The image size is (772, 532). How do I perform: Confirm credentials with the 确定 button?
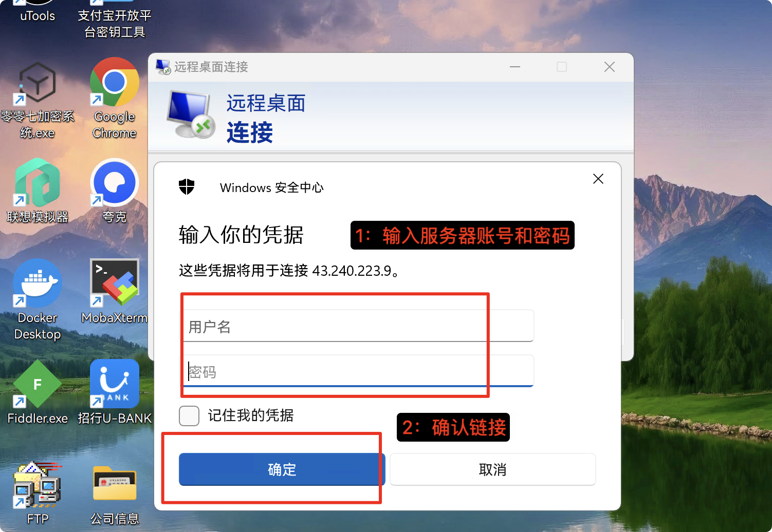point(282,469)
